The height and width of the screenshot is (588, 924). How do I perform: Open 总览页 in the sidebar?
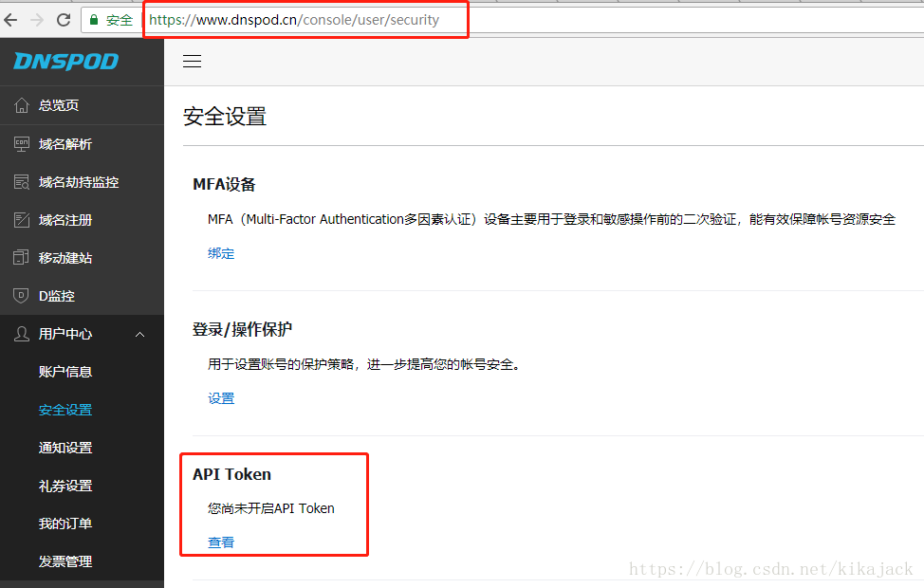coord(59,105)
